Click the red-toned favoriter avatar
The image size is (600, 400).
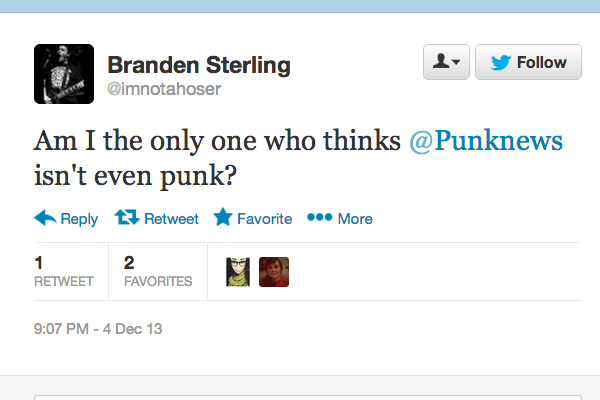[273, 272]
